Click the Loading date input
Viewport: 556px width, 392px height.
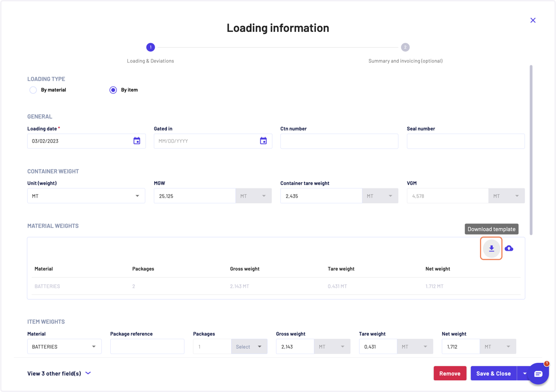pos(79,141)
